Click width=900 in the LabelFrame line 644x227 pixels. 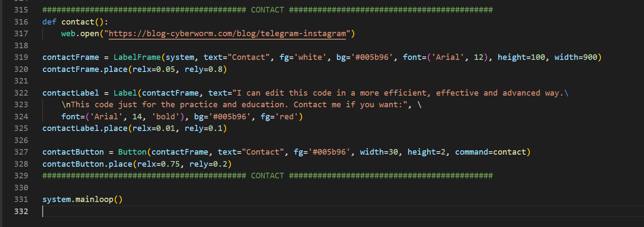[x=578, y=57]
